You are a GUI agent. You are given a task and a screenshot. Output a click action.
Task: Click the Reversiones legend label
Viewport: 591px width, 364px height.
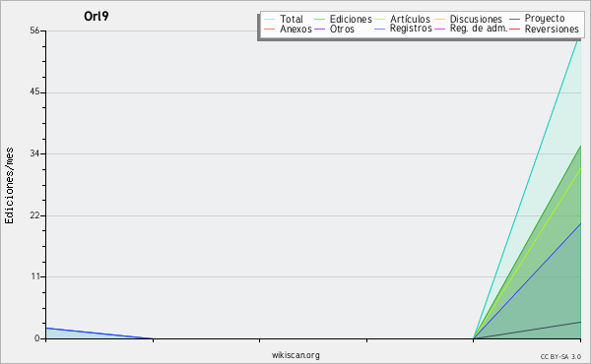click(552, 29)
